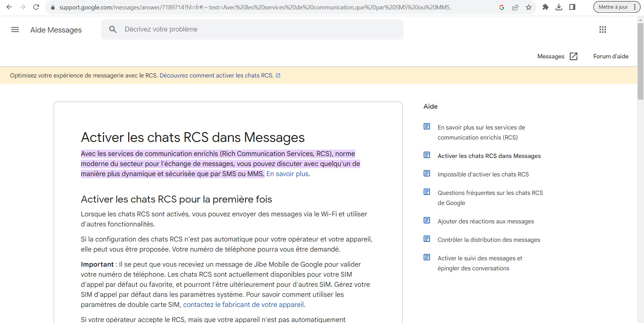Click the Mettre à jour button

[613, 7]
